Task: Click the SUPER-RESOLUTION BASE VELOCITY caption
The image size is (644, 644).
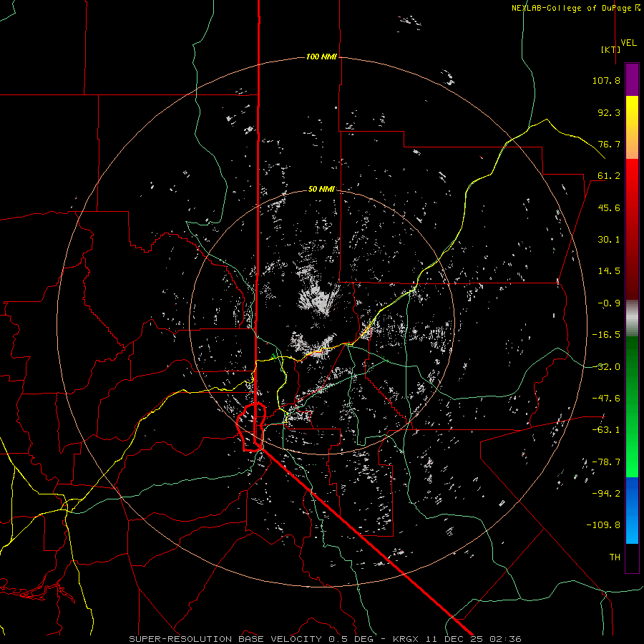Action: coord(227,639)
